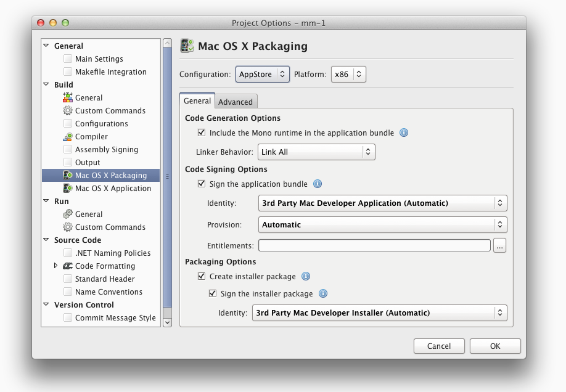Click the Build Custom Commands gear icon

click(67, 110)
